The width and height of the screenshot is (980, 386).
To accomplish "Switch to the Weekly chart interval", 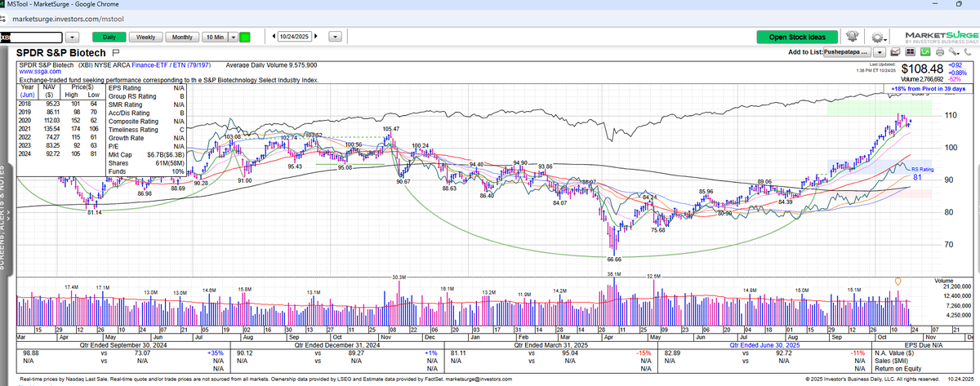I will pyautogui.click(x=145, y=37).
